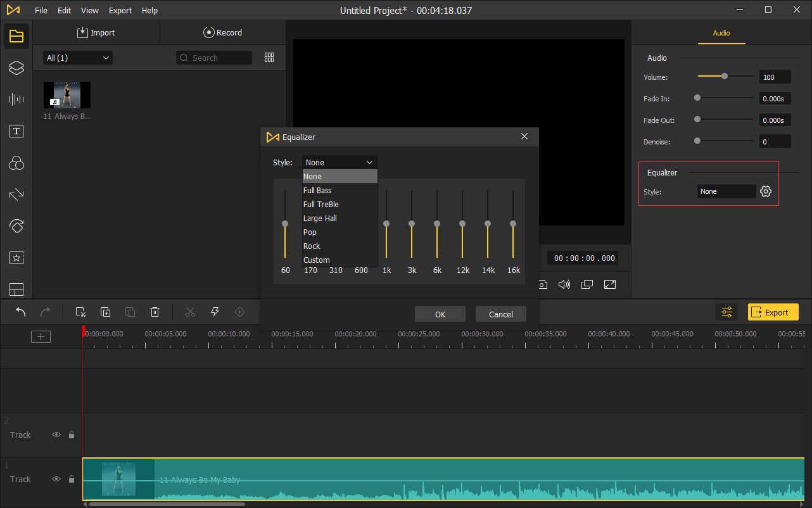Select the split clip tool on the timeline toolbar
The height and width of the screenshot is (508, 812).
tap(190, 312)
